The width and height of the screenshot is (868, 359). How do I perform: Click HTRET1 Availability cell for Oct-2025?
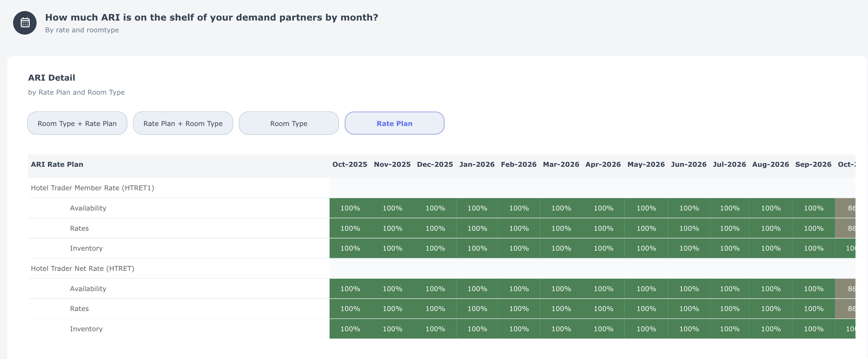click(350, 208)
